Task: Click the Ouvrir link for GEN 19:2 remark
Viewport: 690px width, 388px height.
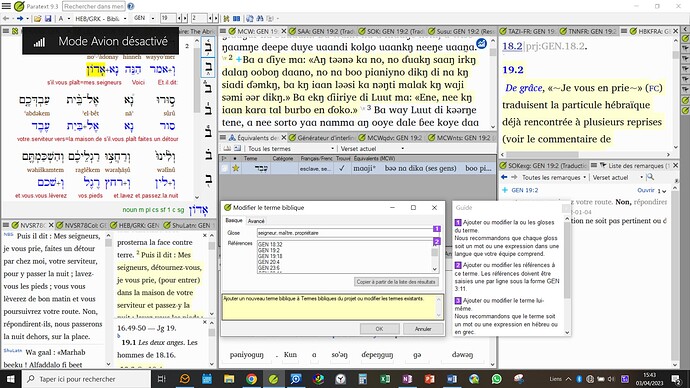Action: (x=646, y=190)
